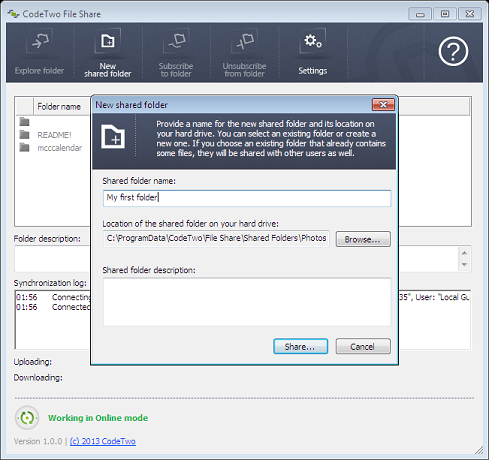Maximize the CodeTwo File Share window
Screen dimensions: 489x460
click(445, 14)
